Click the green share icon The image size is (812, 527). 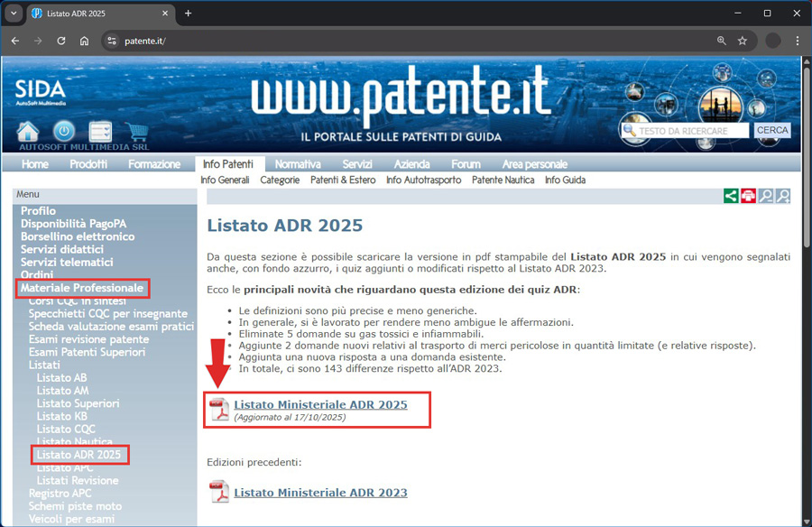731,196
